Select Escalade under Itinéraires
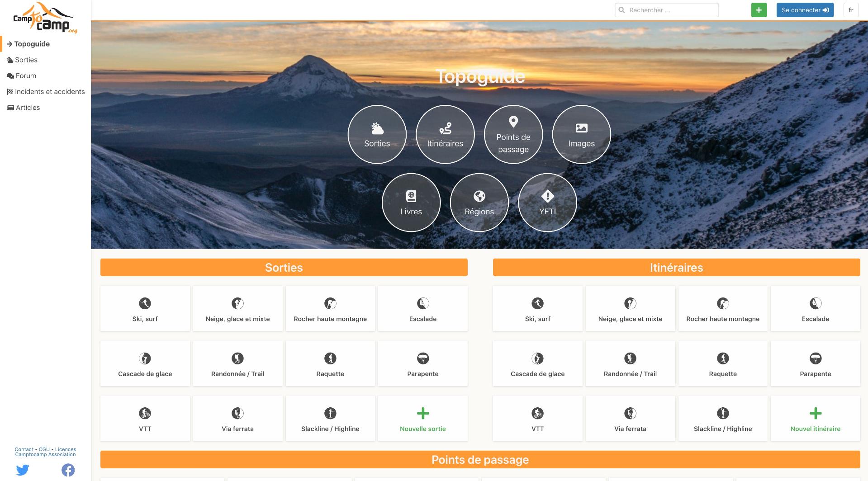The width and height of the screenshot is (868, 481). pos(816,308)
